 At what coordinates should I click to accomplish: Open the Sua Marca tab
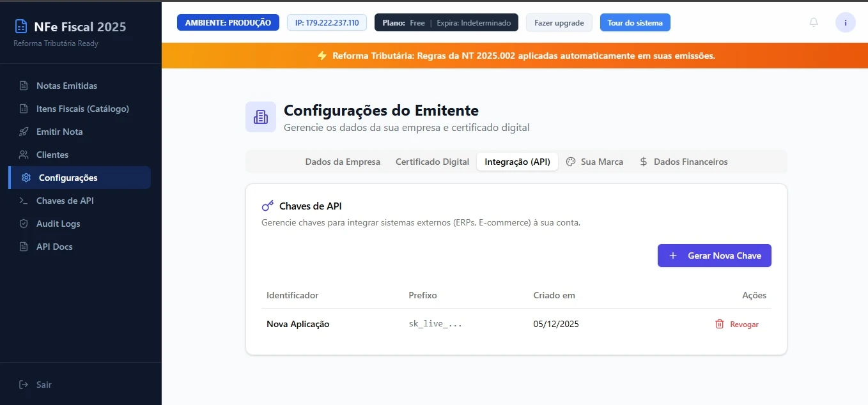pyautogui.click(x=595, y=162)
